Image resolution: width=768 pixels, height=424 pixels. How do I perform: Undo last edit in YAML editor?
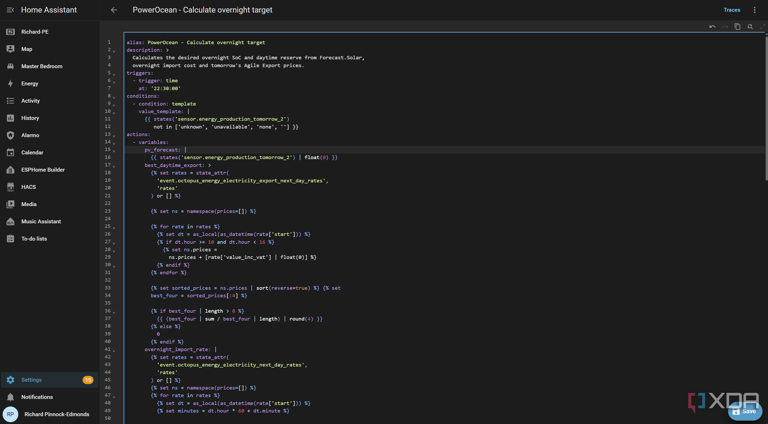point(712,26)
